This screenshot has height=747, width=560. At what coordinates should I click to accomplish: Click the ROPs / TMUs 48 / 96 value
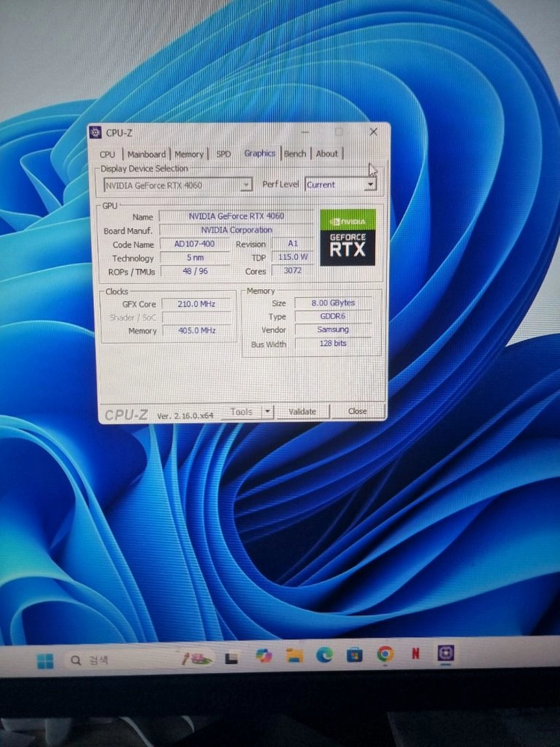[195, 270]
